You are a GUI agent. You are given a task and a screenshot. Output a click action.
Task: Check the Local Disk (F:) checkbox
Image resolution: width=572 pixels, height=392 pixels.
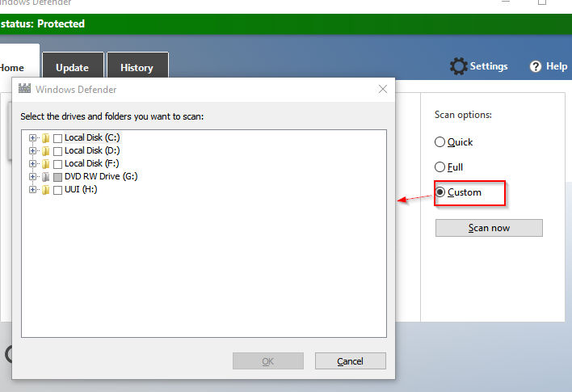57,164
